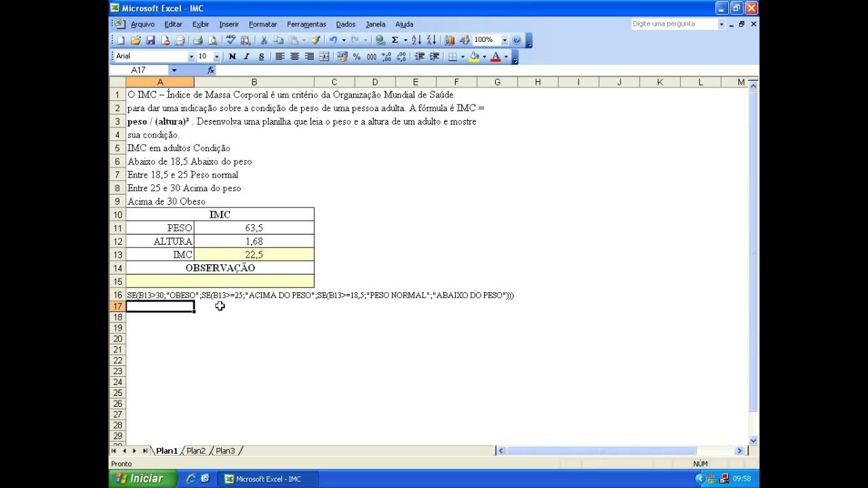The width and height of the screenshot is (868, 488).
Task: Click the insert function fx button
Action: pos(211,70)
